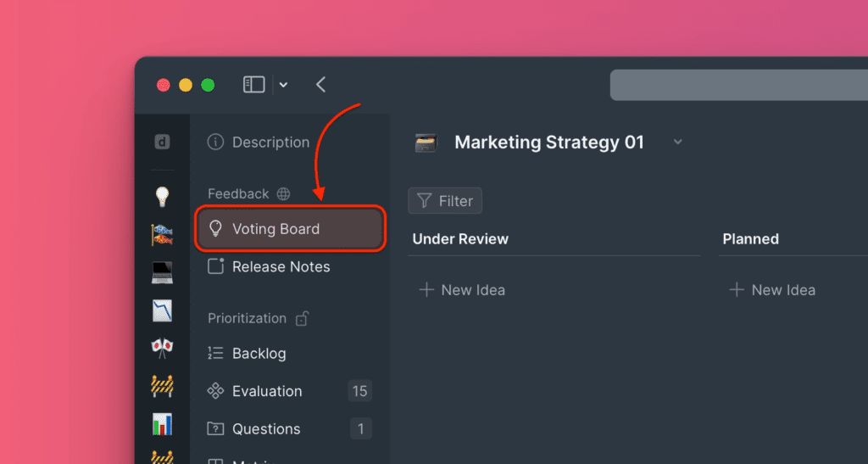
Task: Select the declining chart project icon
Action: pyautogui.click(x=162, y=310)
